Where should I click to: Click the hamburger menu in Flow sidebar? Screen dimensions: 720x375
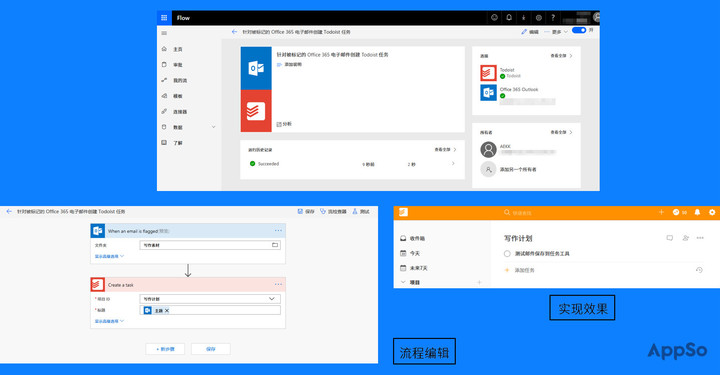coord(164,33)
